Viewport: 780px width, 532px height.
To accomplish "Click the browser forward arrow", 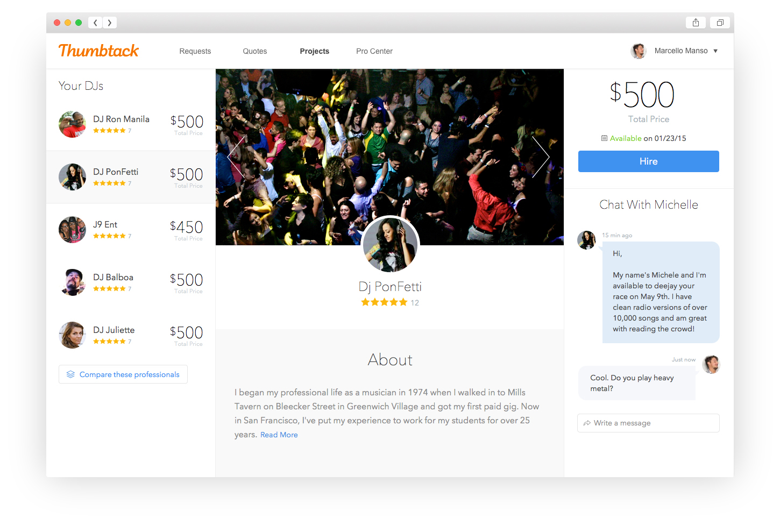I will click(110, 23).
